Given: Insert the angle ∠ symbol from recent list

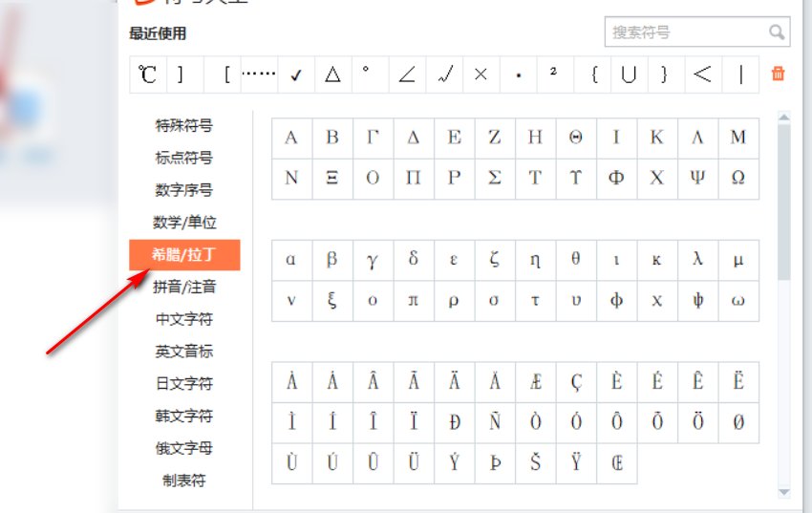Looking at the screenshot, I should pyautogui.click(x=407, y=75).
